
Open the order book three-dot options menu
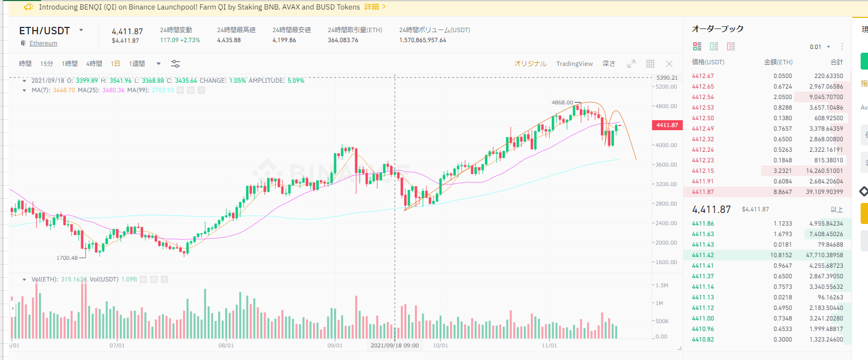[x=842, y=46]
